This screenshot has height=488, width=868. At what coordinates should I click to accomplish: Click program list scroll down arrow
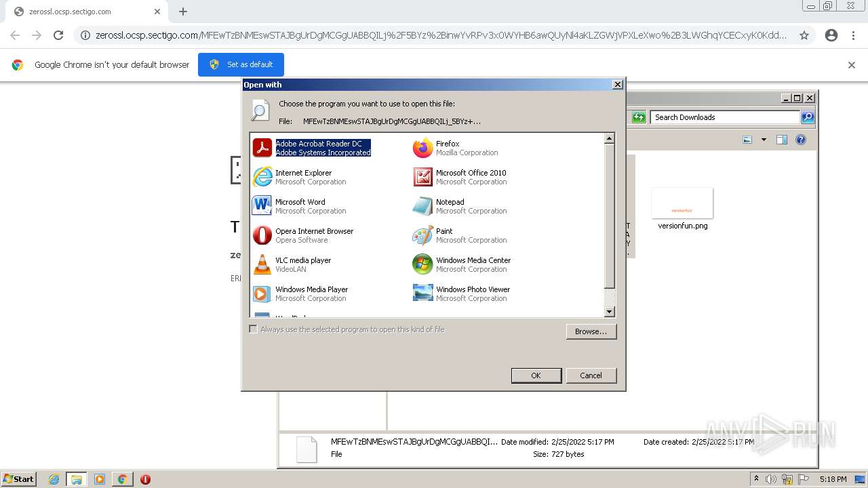click(x=609, y=312)
